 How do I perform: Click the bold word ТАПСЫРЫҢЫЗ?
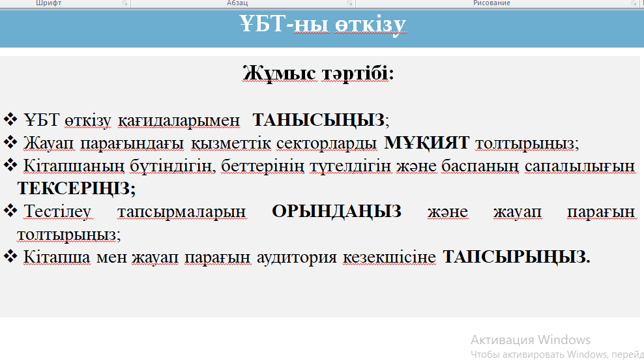pos(516,257)
